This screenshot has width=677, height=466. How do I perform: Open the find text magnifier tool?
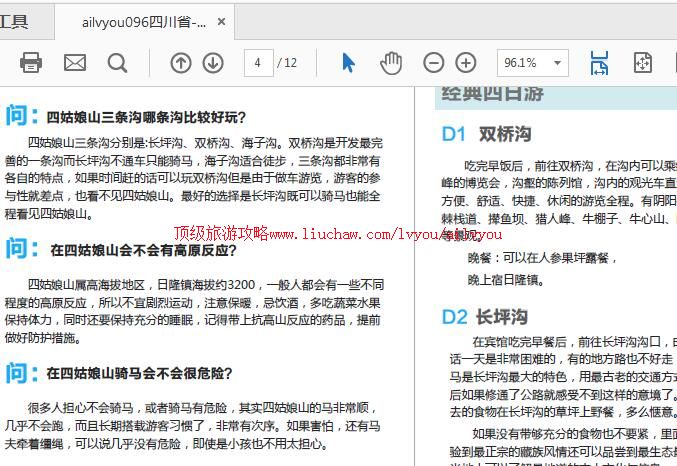pyautogui.click(x=117, y=63)
